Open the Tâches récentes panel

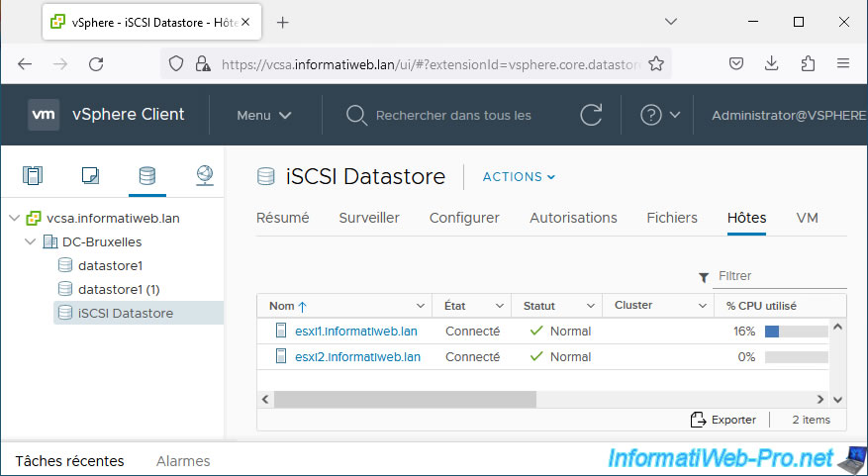69,460
